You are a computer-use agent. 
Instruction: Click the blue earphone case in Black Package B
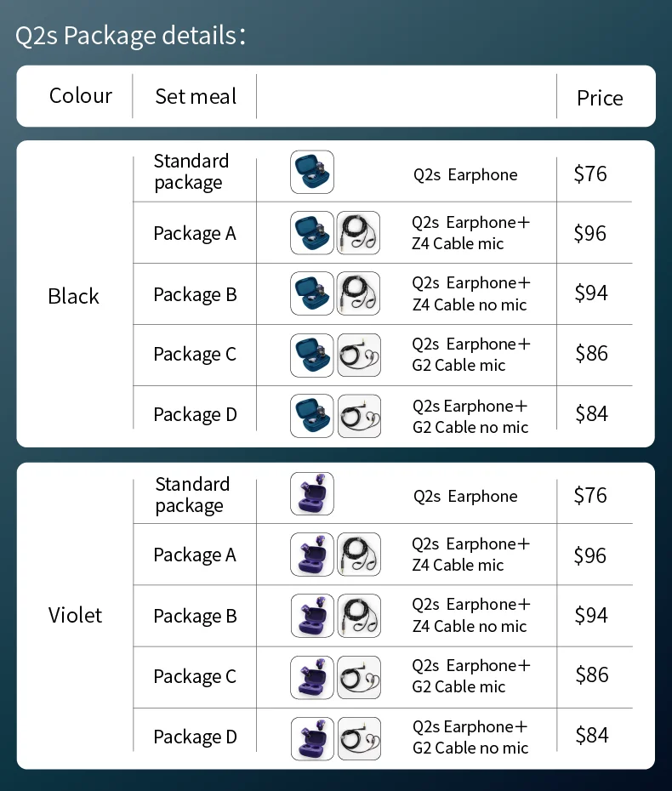(x=312, y=293)
